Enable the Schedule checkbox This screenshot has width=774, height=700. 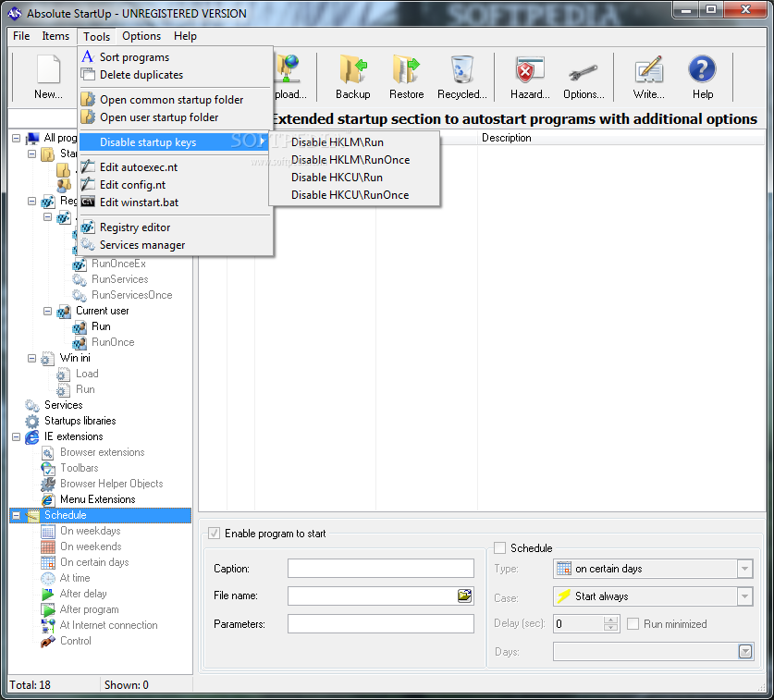tap(499, 548)
